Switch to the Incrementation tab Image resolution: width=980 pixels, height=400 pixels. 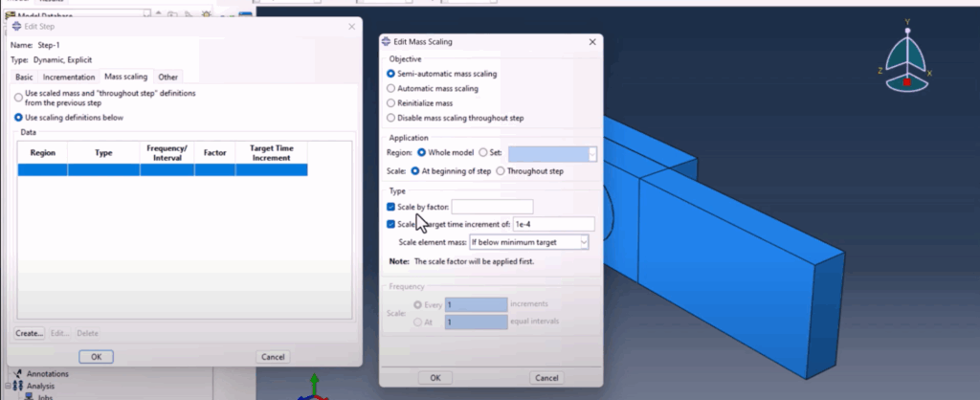[69, 77]
